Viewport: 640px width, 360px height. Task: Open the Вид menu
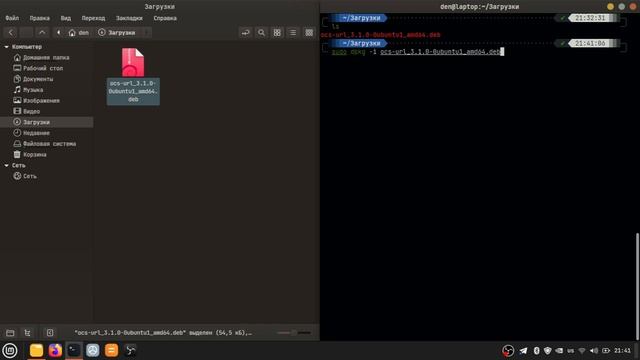66,18
